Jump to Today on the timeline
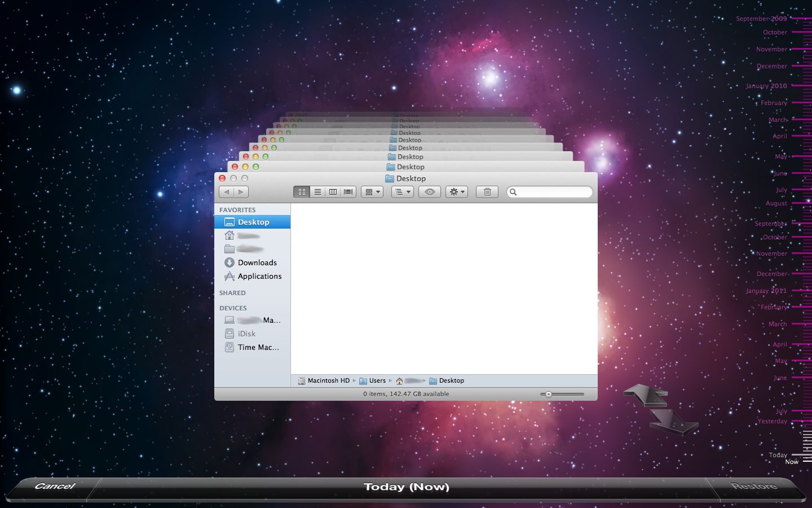 tap(778, 455)
